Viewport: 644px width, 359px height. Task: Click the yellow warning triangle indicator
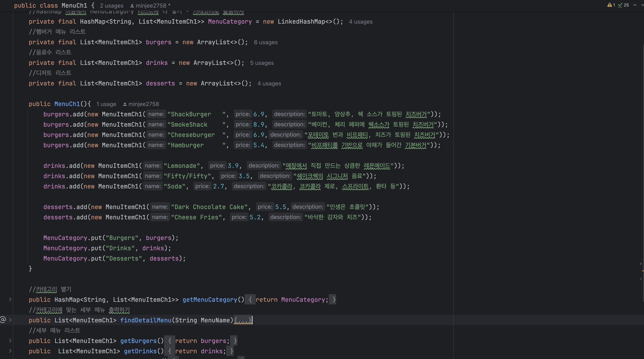pos(609,5)
